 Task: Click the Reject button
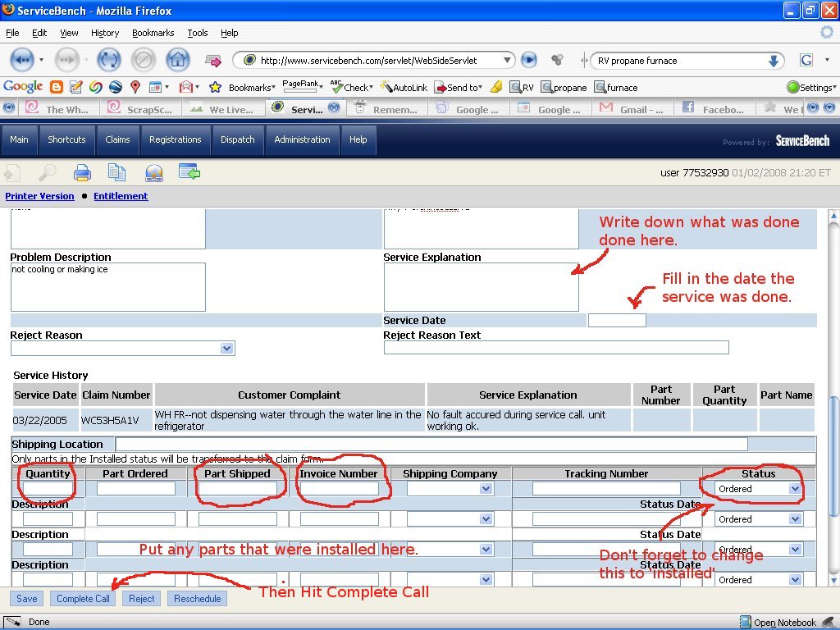141,598
